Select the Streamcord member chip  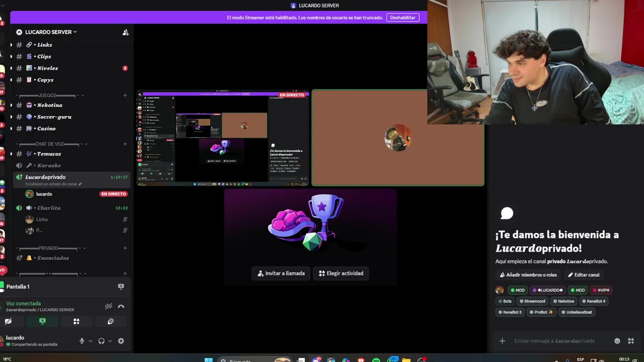[x=532, y=301]
